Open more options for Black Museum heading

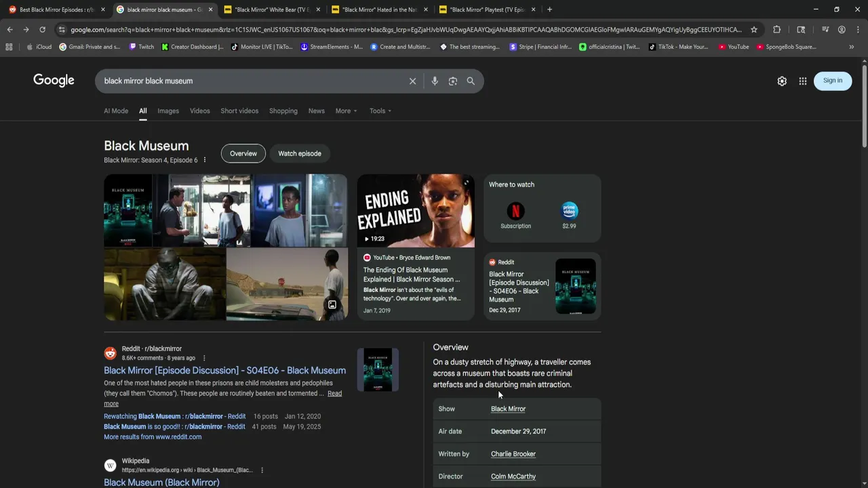204,160
